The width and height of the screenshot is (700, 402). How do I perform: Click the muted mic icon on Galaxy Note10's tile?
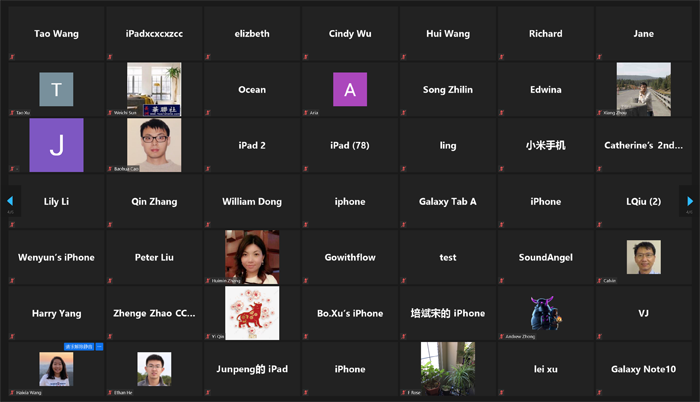tap(600, 392)
